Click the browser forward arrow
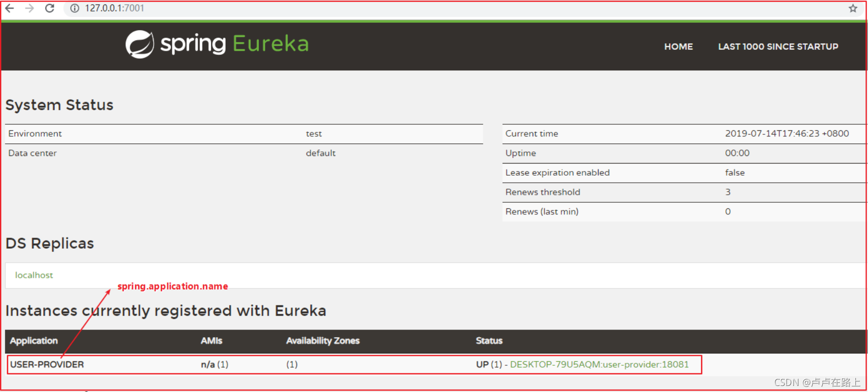 point(30,8)
